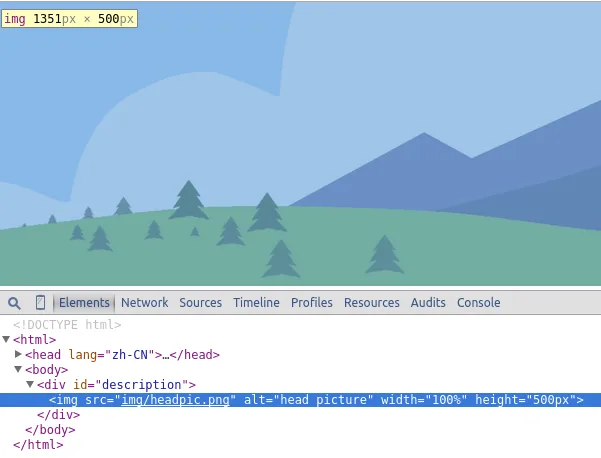The width and height of the screenshot is (601, 458).
Task: Open the Sources panel tab
Action: tap(200, 303)
